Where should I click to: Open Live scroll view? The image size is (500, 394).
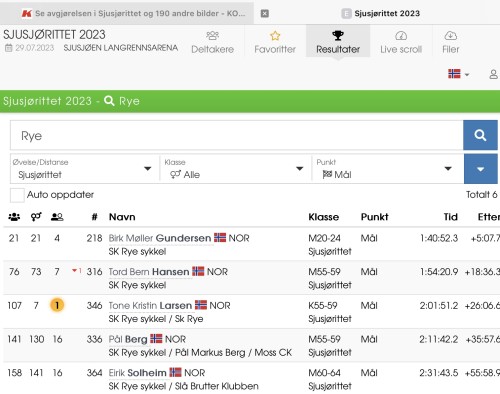pos(401,42)
